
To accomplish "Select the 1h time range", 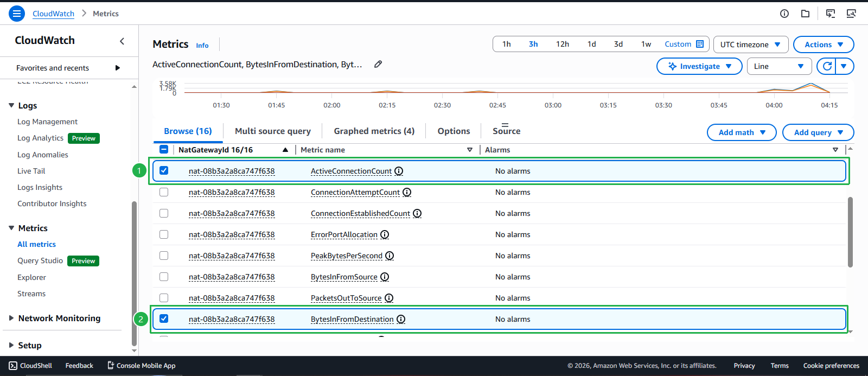I will pyautogui.click(x=507, y=44).
